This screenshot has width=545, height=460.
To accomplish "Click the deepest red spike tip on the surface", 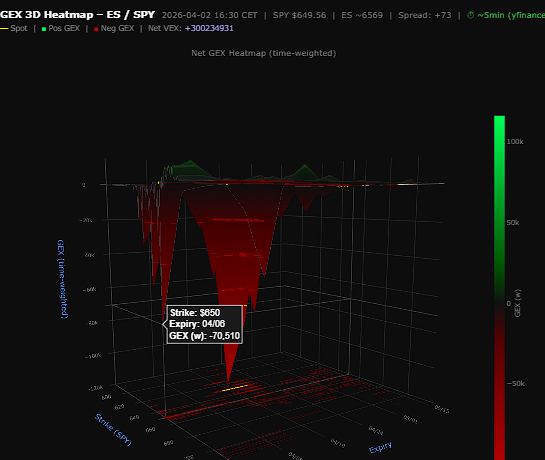I will [x=228, y=378].
